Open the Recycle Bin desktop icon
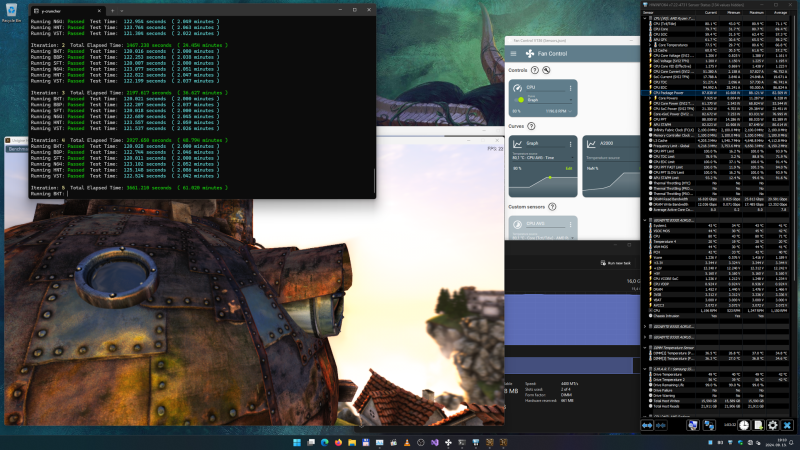800x450 pixels. click(11, 13)
